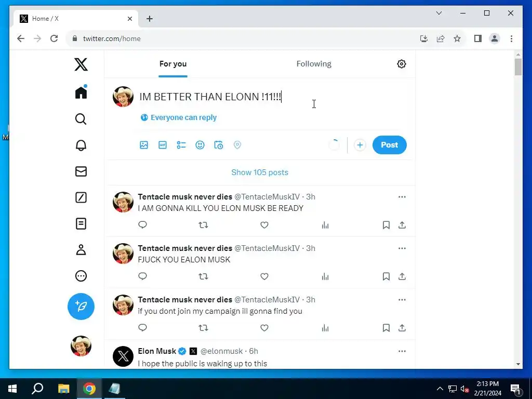
Task: Open Messages envelope icon
Action: pyautogui.click(x=81, y=171)
